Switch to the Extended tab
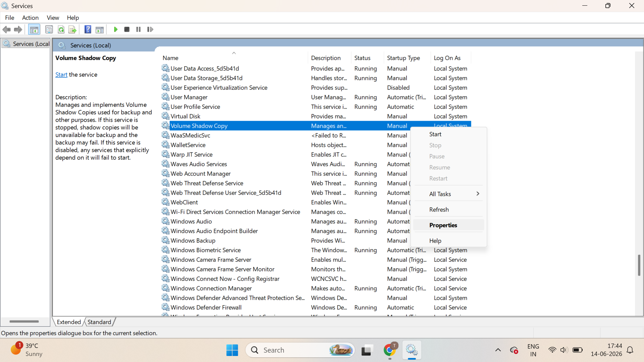 click(x=69, y=322)
